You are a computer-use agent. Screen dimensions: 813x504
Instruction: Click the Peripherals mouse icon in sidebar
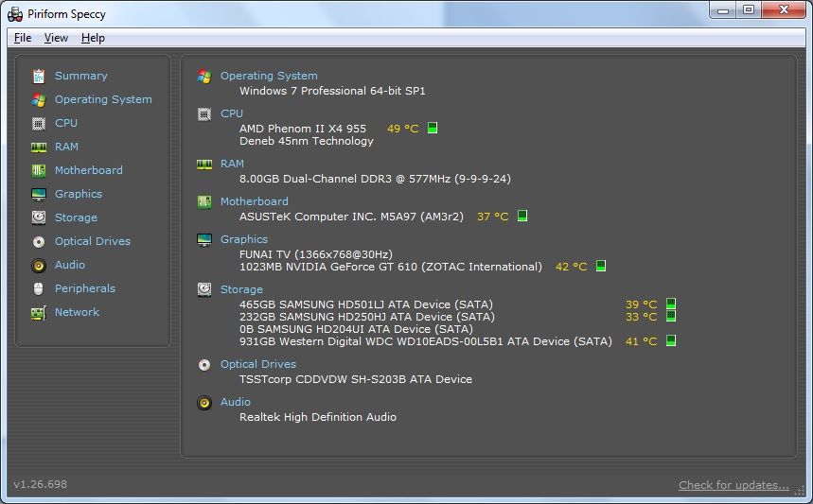pyautogui.click(x=39, y=288)
